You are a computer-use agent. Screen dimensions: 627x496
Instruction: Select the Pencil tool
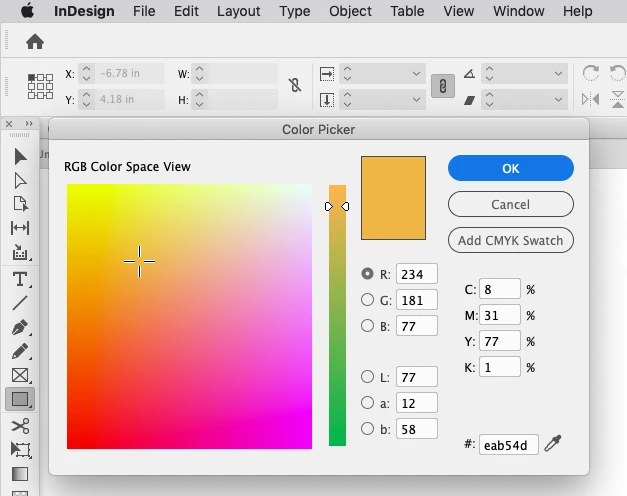tap(20, 352)
